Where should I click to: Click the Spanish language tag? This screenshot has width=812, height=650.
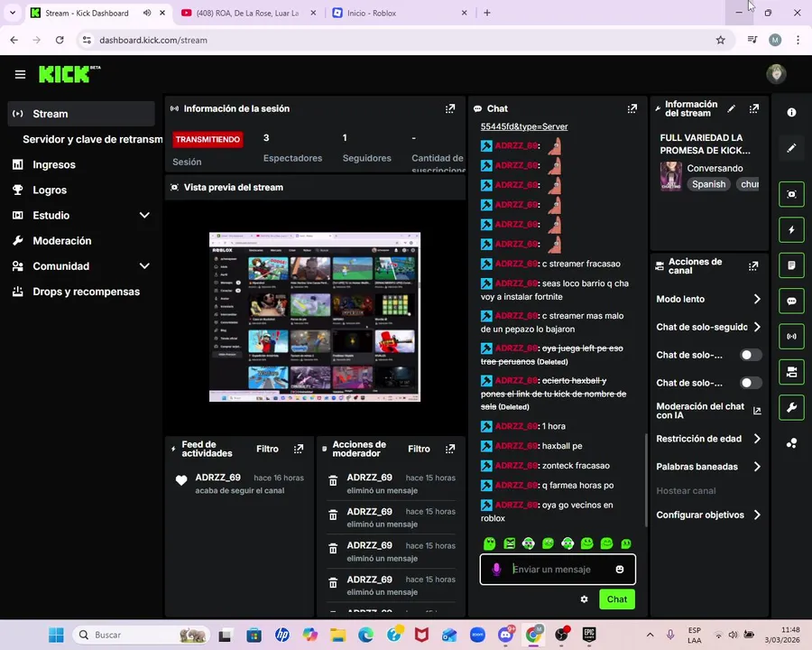pos(709,184)
